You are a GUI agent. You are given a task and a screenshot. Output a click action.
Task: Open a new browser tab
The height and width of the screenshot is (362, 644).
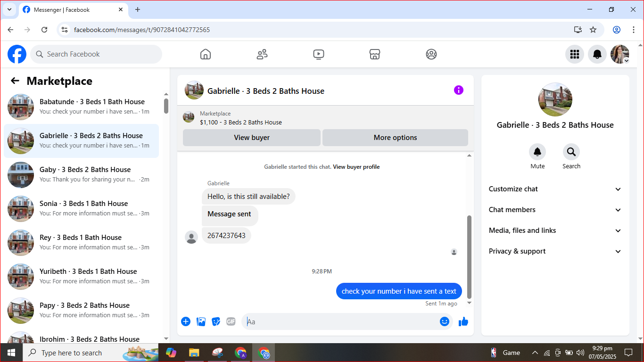coord(138,9)
